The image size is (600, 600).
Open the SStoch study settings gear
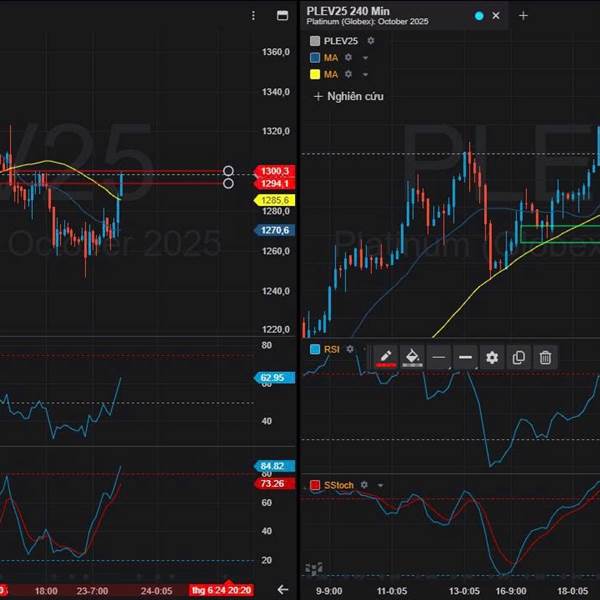click(x=364, y=485)
